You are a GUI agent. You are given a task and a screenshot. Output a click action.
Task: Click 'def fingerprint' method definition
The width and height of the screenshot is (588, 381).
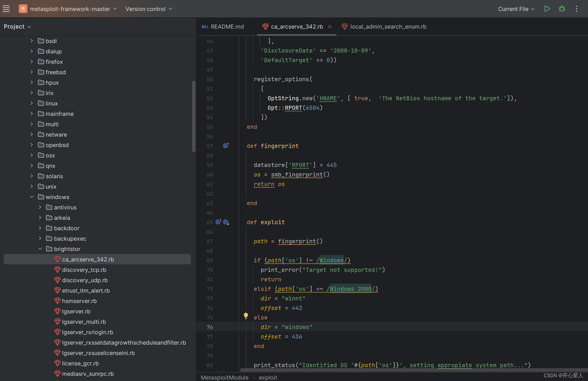(x=273, y=146)
